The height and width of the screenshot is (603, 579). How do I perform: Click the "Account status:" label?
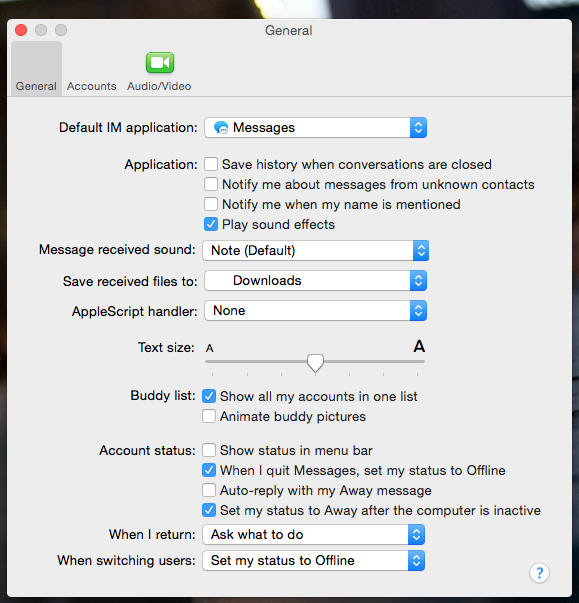148,450
